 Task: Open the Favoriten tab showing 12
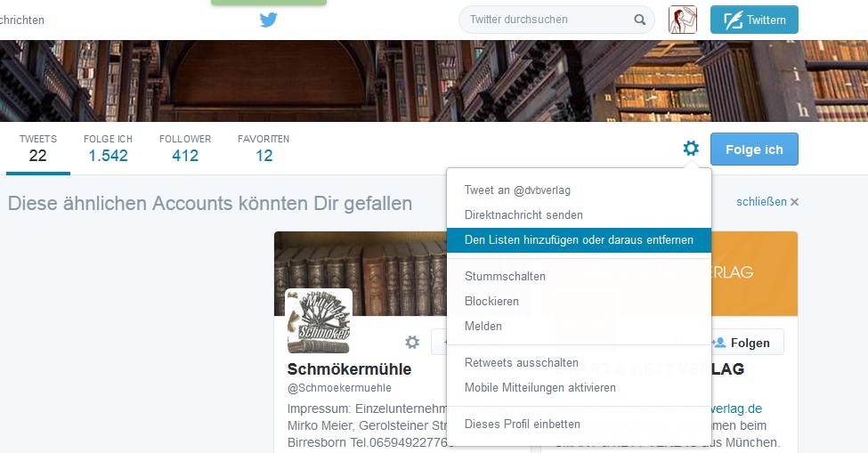point(264,149)
